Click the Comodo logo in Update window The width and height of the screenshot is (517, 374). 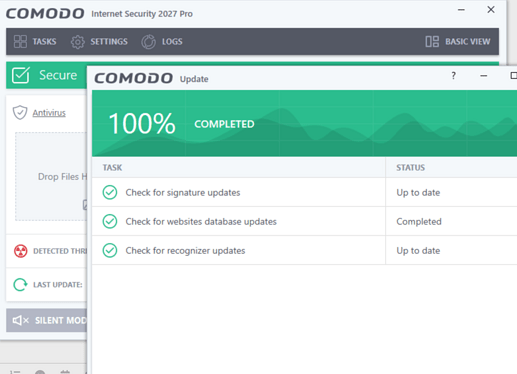coord(133,78)
